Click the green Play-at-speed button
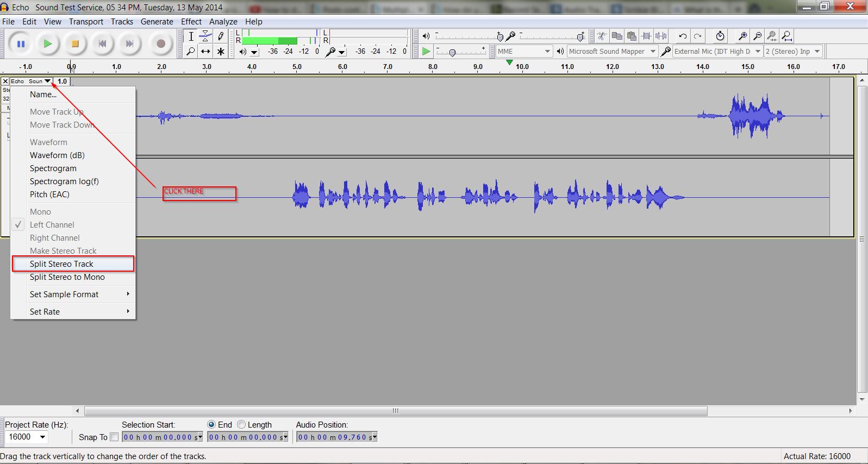Screen dimensions: 868x464 (x=426, y=51)
